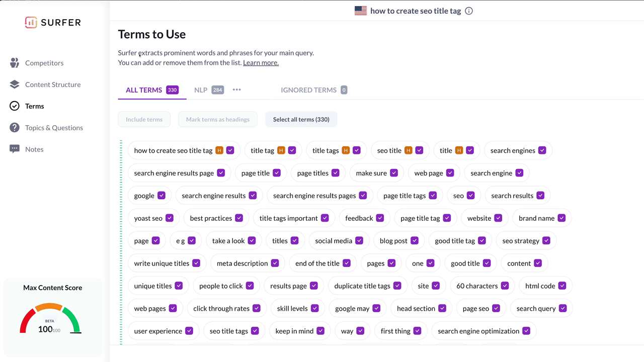Image resolution: width=644 pixels, height=362 pixels.
Task: Uncheck the title tag term
Action: tap(292, 150)
